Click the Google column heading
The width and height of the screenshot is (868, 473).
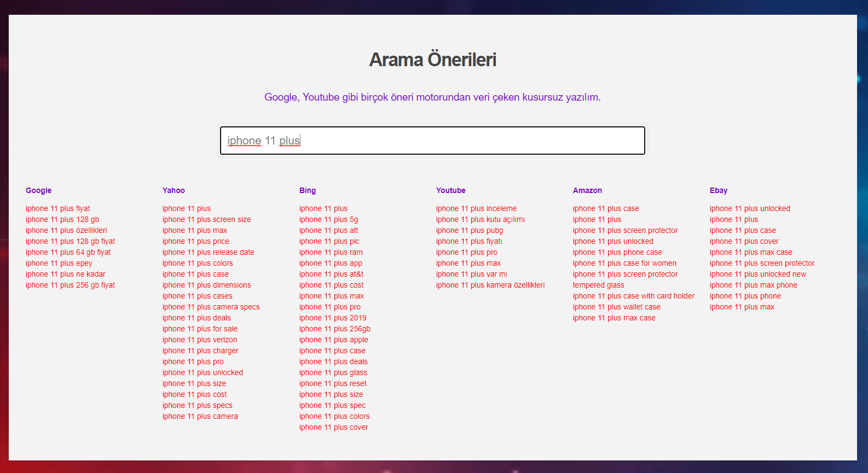tap(38, 190)
